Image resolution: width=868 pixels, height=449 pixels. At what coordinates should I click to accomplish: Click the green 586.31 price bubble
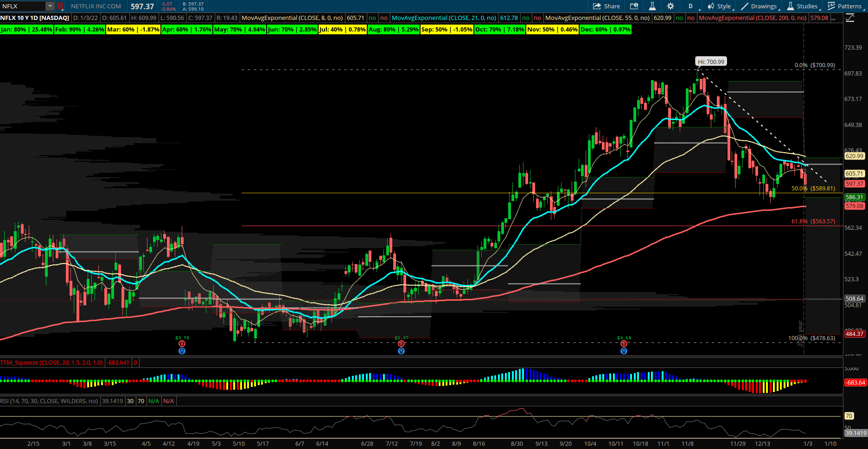(x=855, y=197)
